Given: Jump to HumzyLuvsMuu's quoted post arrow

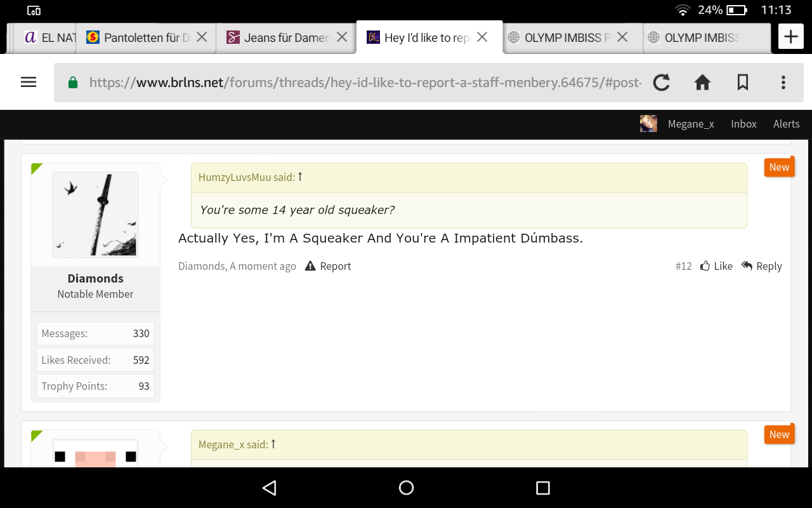Looking at the screenshot, I should point(300,177).
